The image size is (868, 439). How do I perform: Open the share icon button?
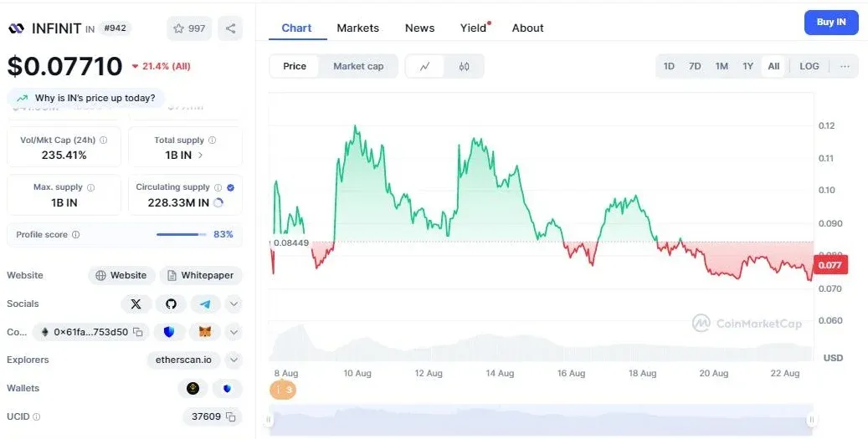point(230,28)
